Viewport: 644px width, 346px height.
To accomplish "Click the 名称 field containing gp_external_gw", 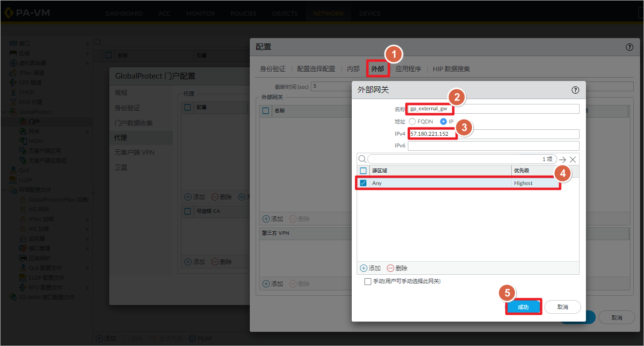I will [494, 109].
